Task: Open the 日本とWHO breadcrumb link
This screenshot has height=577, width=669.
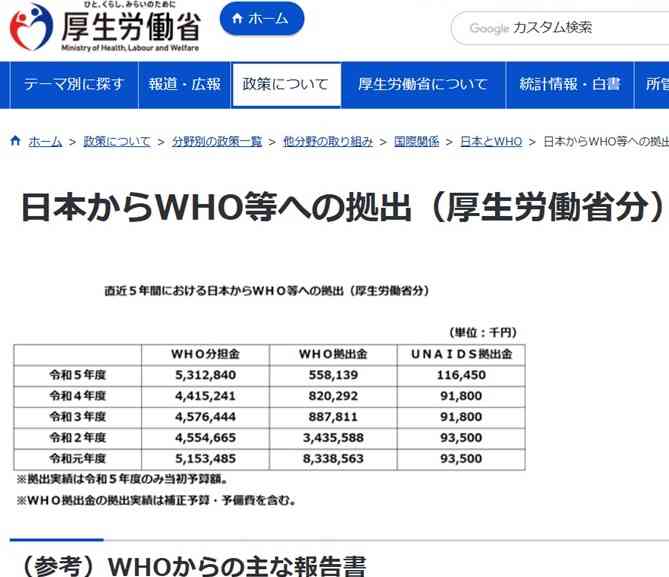Action: (x=490, y=142)
